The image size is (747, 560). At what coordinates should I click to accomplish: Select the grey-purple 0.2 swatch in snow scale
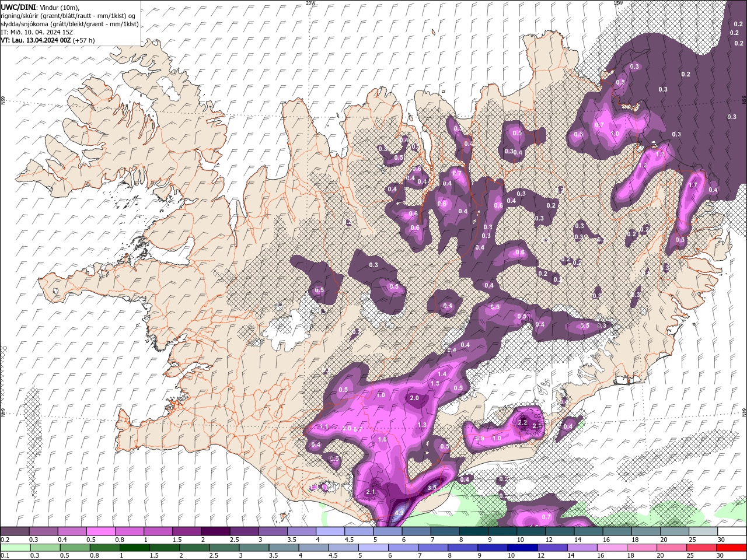pyautogui.click(x=15, y=531)
